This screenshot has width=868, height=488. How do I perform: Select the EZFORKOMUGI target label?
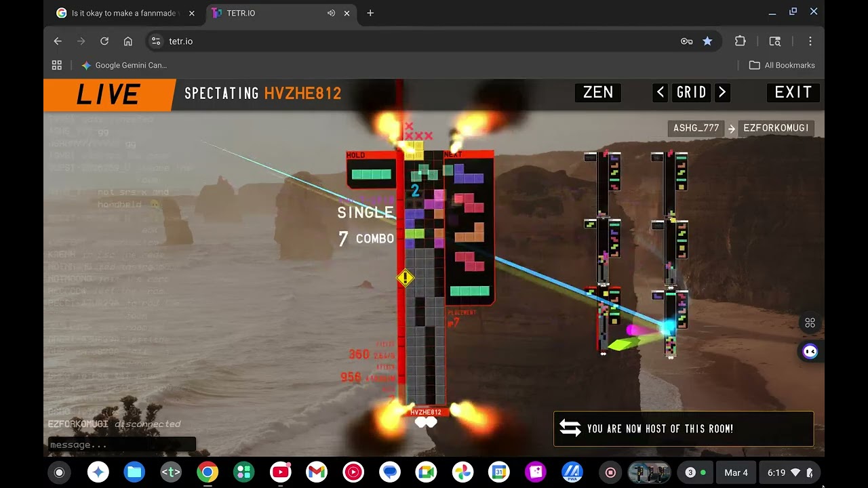[x=776, y=128]
